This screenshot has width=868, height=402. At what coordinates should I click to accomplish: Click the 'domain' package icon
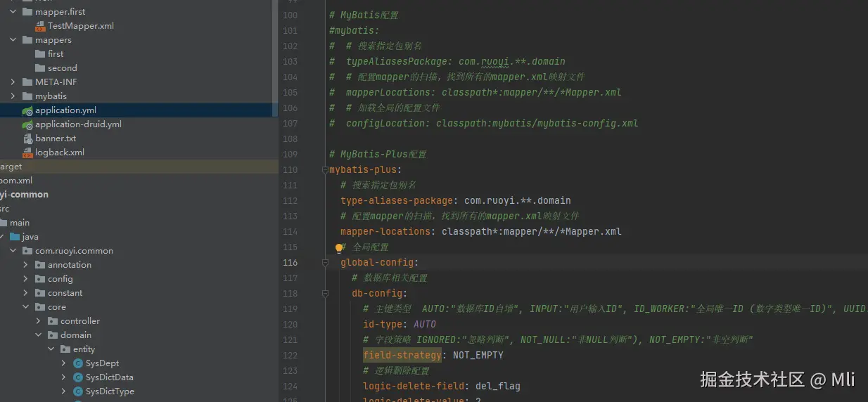[53, 335]
